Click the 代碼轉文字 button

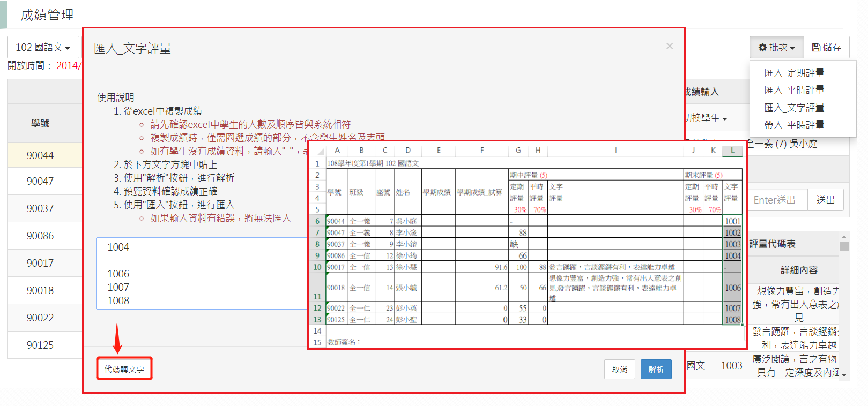click(x=124, y=369)
